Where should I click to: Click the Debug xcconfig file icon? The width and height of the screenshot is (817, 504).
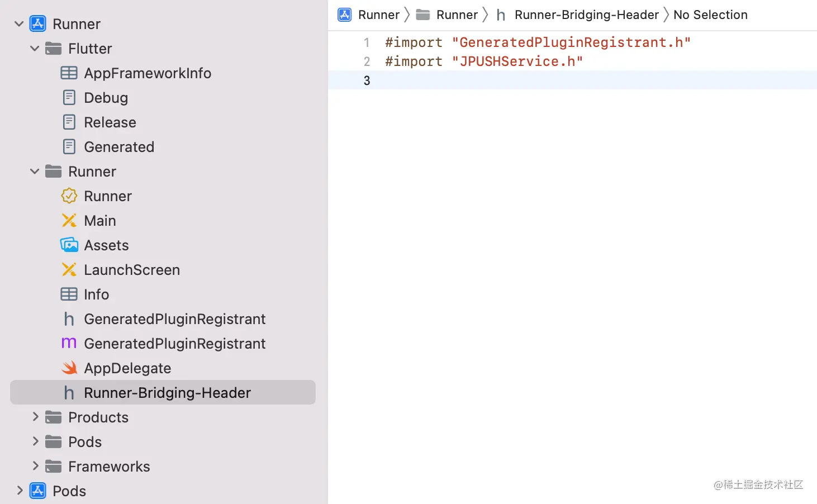69,97
